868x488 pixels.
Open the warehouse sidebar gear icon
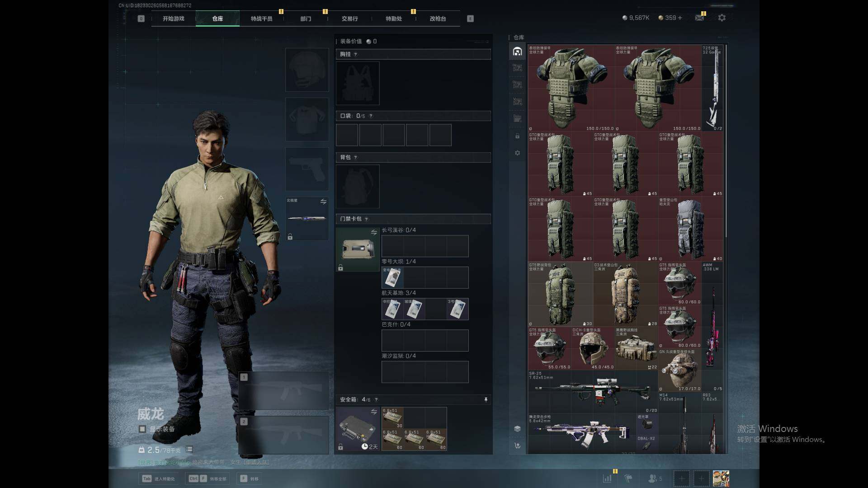pos(517,153)
